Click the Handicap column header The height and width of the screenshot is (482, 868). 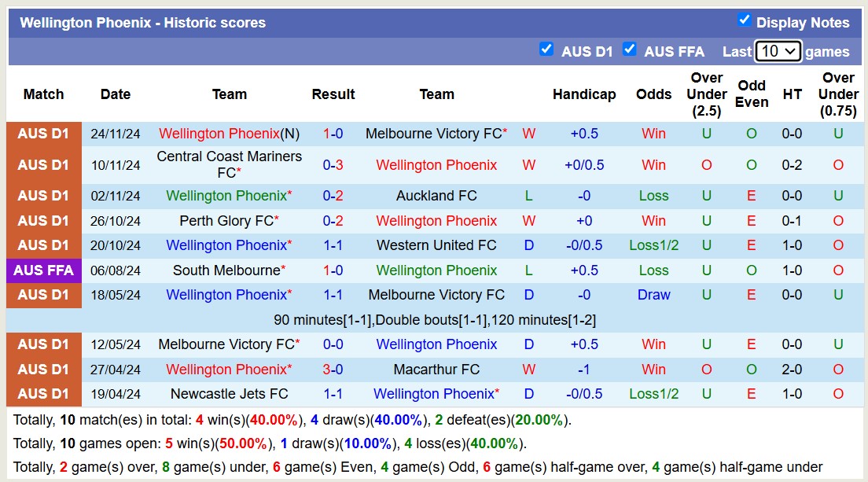[584, 94]
